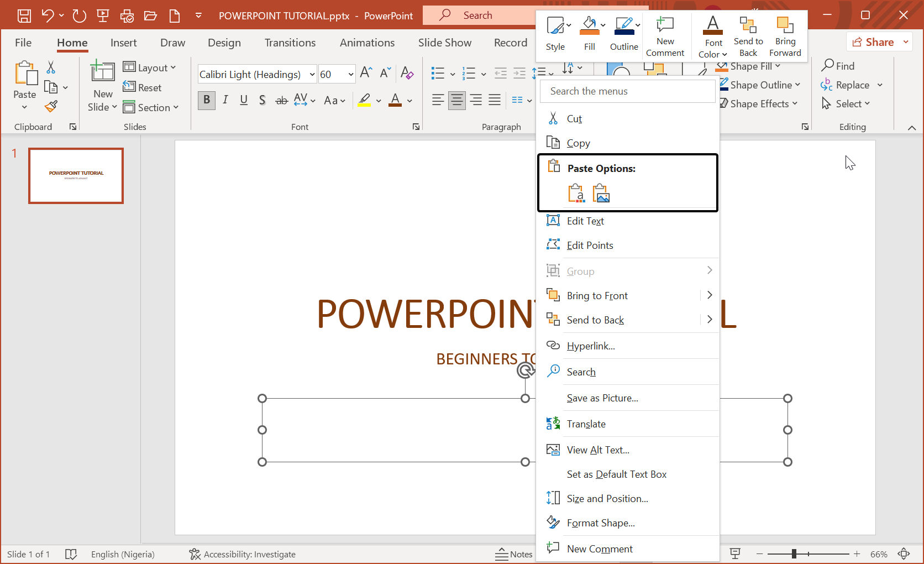This screenshot has height=564, width=924.
Task: Select slide 1 thumbnail
Action: point(76,176)
